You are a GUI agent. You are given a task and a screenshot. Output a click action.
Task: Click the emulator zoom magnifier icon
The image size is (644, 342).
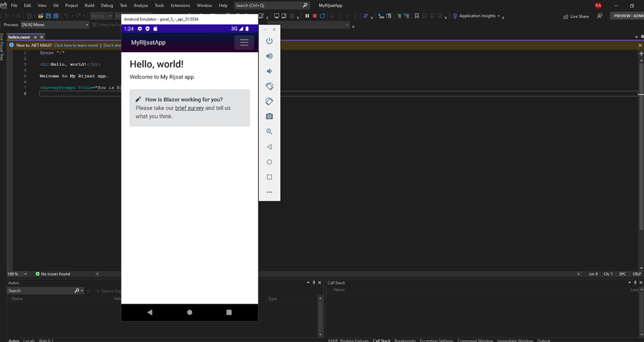tap(269, 132)
